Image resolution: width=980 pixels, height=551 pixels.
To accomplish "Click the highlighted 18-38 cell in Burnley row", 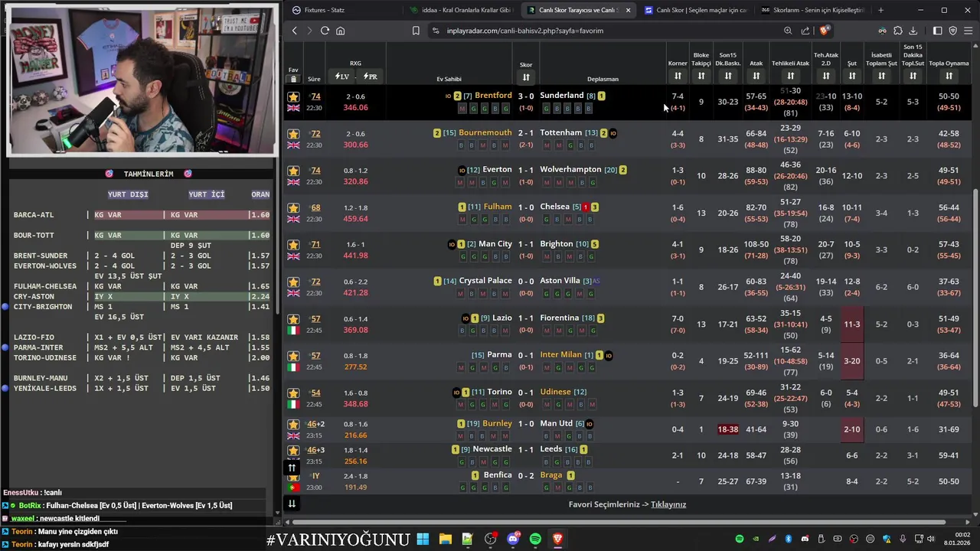I will 728,429.
